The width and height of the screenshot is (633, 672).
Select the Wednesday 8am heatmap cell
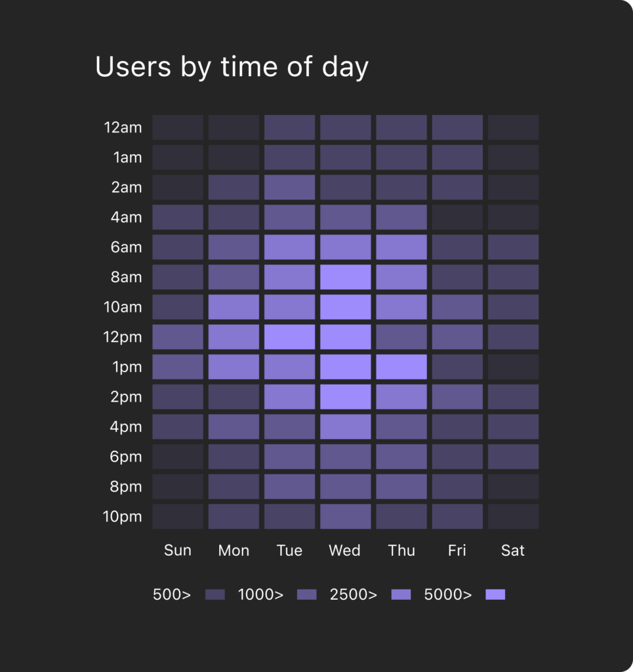[x=346, y=277]
